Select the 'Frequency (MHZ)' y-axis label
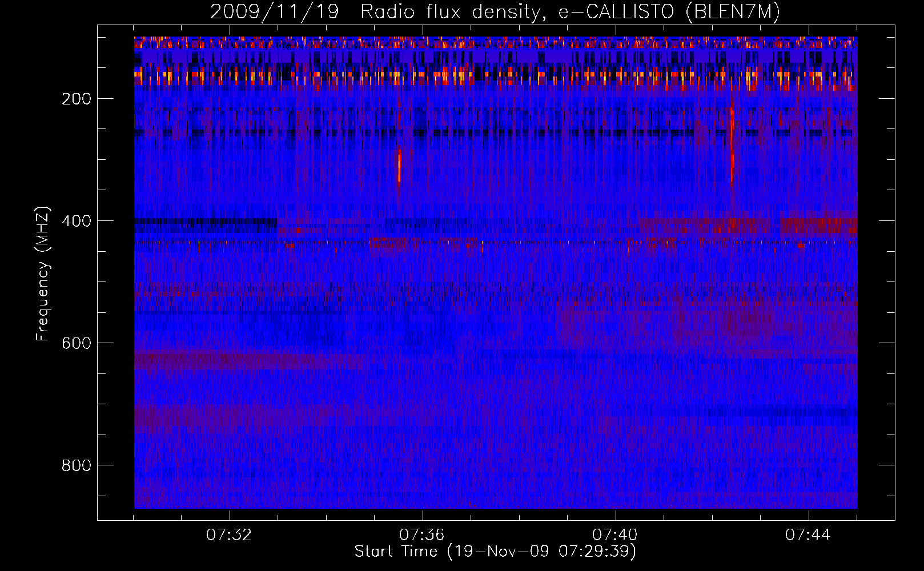 pos(43,274)
